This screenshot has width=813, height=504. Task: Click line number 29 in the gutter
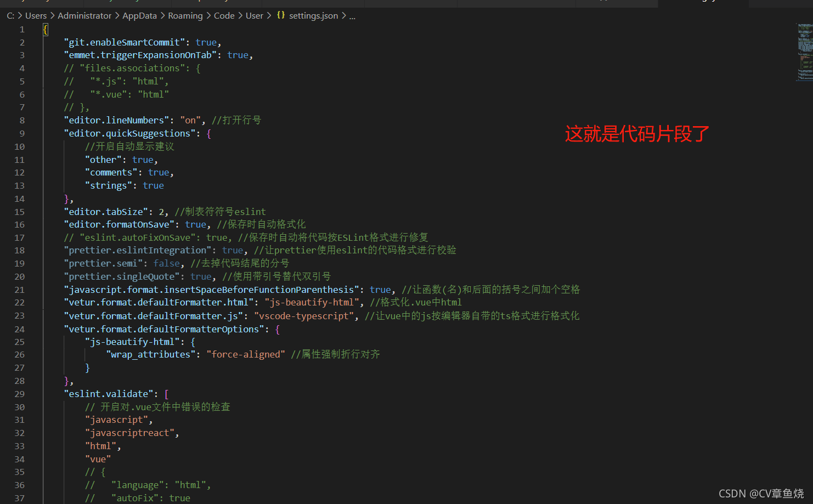pyautogui.click(x=19, y=393)
